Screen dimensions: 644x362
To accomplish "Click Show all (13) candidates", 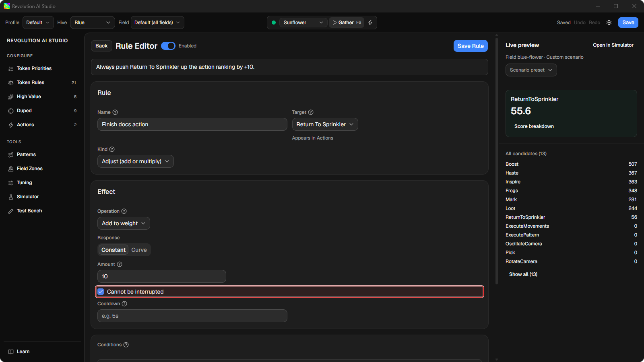I will click(523, 274).
